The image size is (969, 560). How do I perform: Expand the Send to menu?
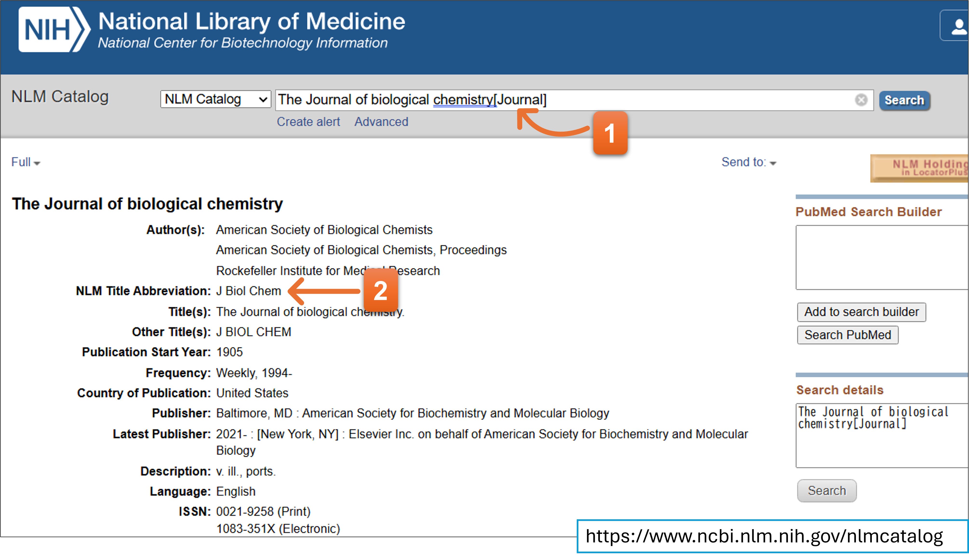click(x=748, y=162)
